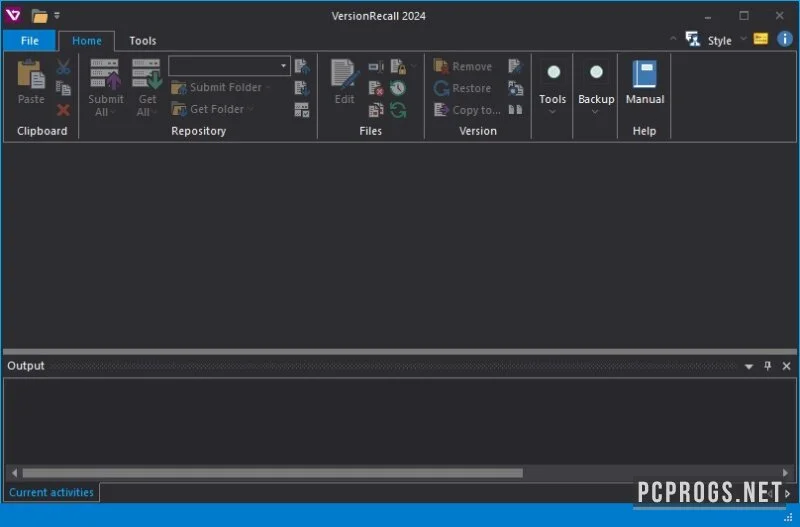Click the Submit All server icon
Viewport: 800px width, 527px height.
[x=106, y=74]
